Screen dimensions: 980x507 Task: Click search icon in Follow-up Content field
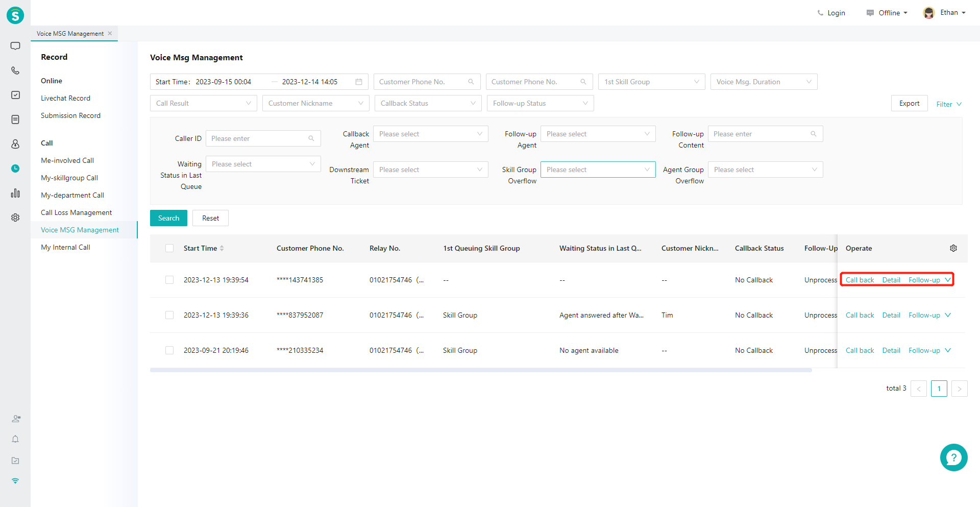pos(814,134)
